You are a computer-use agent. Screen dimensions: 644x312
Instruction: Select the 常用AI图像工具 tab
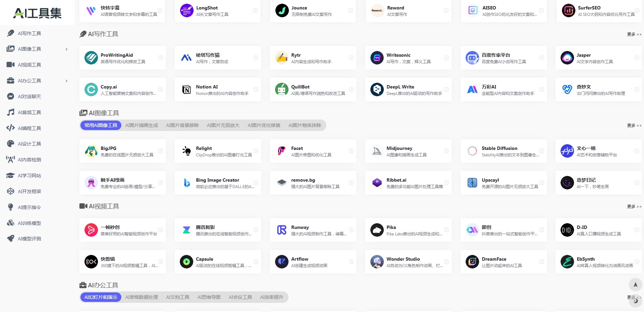pyautogui.click(x=101, y=125)
